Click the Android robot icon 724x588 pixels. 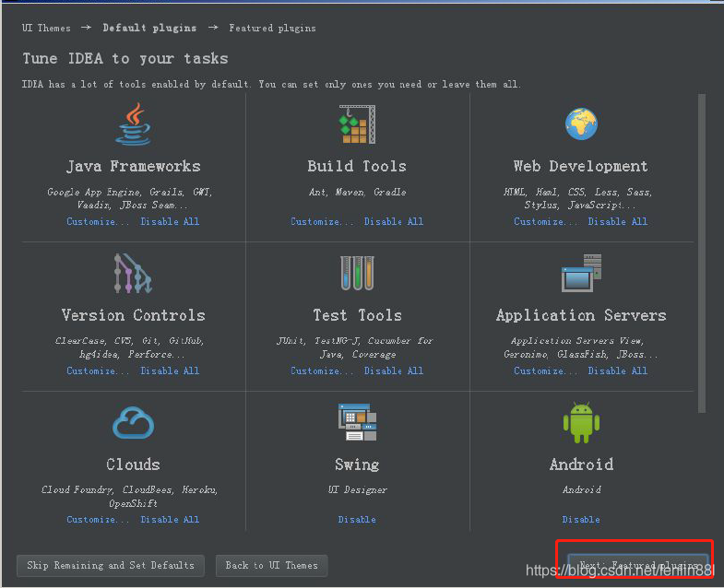[581, 422]
